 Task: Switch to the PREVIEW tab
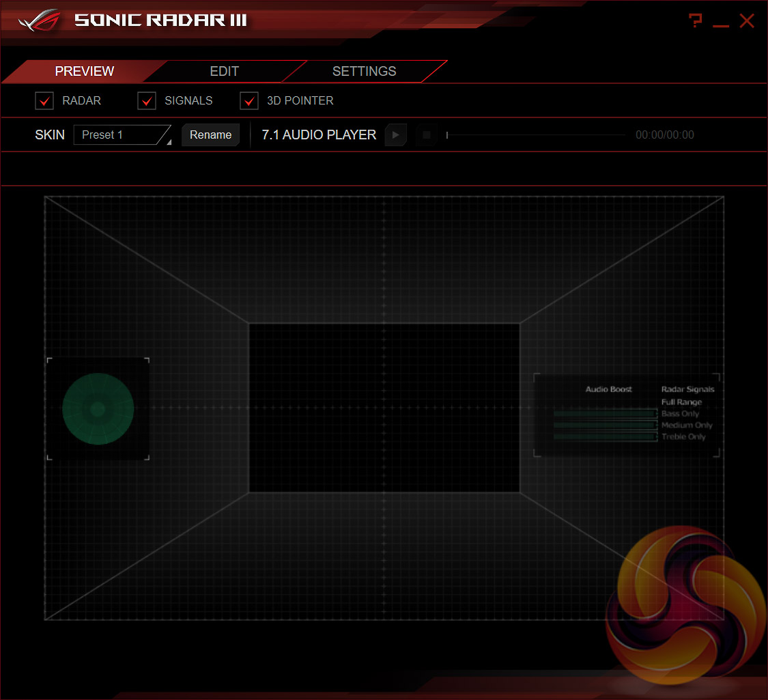pyautogui.click(x=84, y=72)
